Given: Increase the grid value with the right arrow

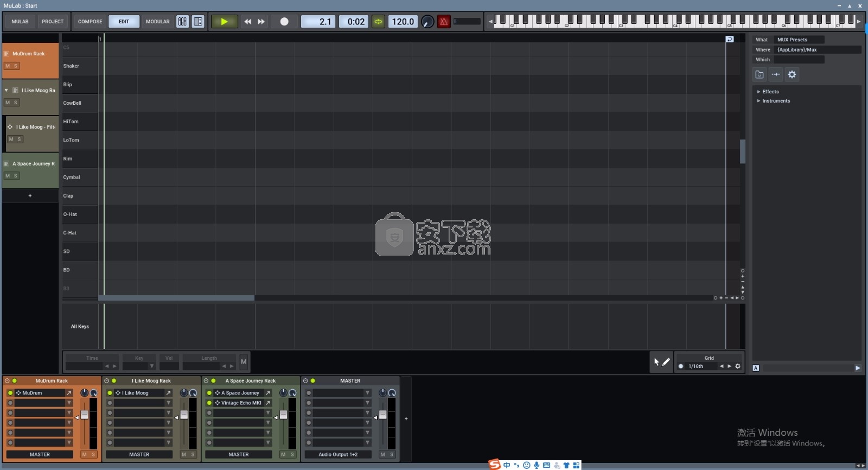Looking at the screenshot, I should pos(729,366).
